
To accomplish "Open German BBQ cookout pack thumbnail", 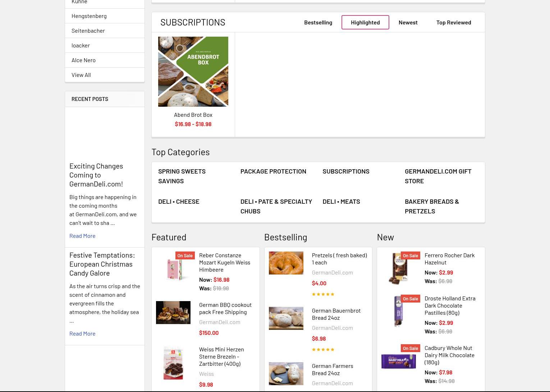I will (x=173, y=313).
